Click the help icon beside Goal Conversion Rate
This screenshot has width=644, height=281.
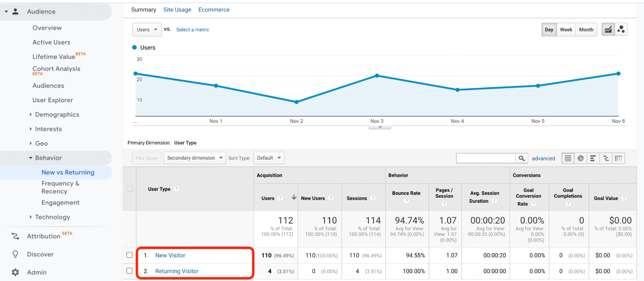(534, 204)
